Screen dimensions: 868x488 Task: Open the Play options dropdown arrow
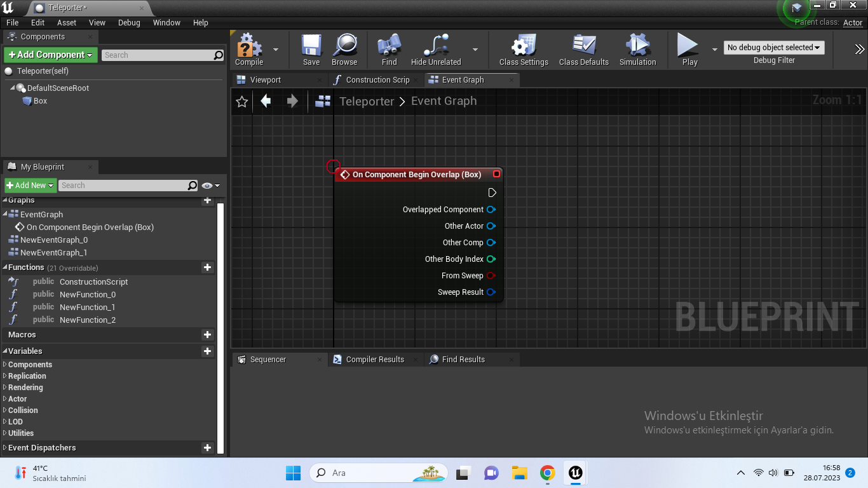pos(714,49)
